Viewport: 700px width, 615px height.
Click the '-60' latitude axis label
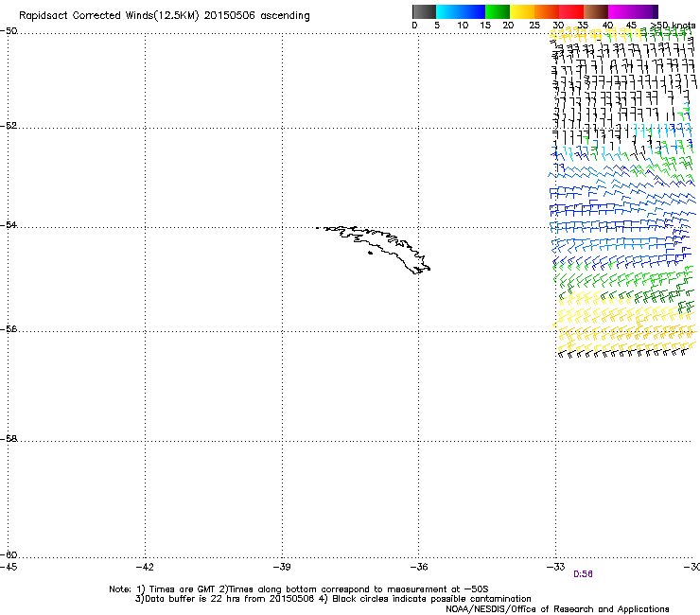coord(9,554)
